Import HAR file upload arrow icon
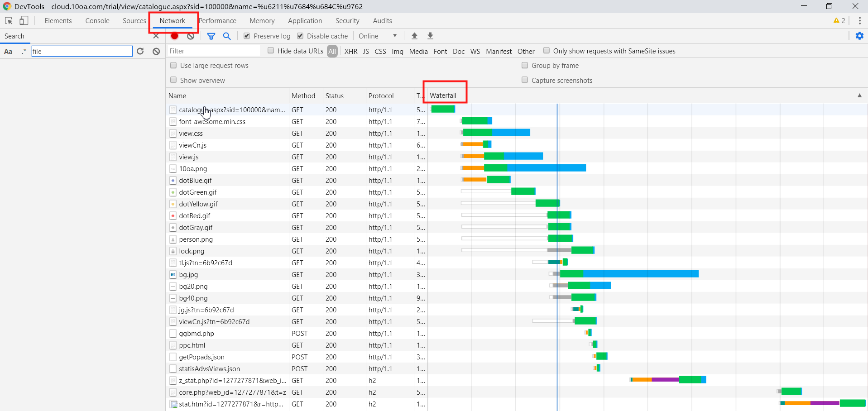868x411 pixels. pyautogui.click(x=414, y=36)
